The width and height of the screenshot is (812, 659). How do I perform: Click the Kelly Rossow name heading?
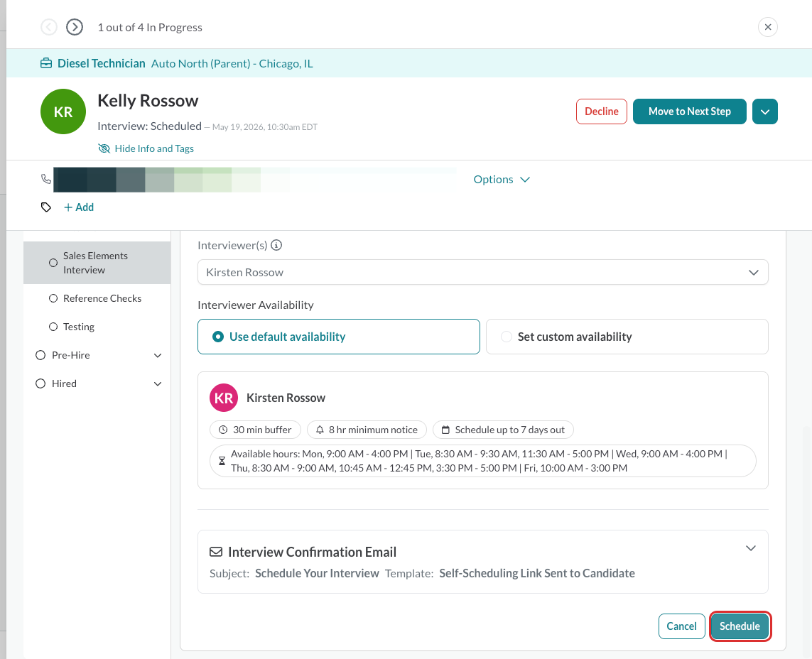pyautogui.click(x=148, y=100)
